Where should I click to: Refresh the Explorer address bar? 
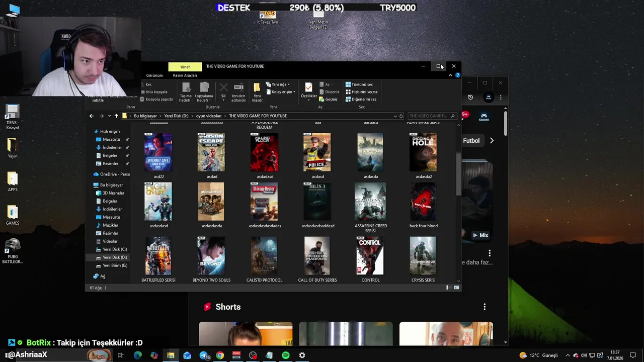click(401, 116)
